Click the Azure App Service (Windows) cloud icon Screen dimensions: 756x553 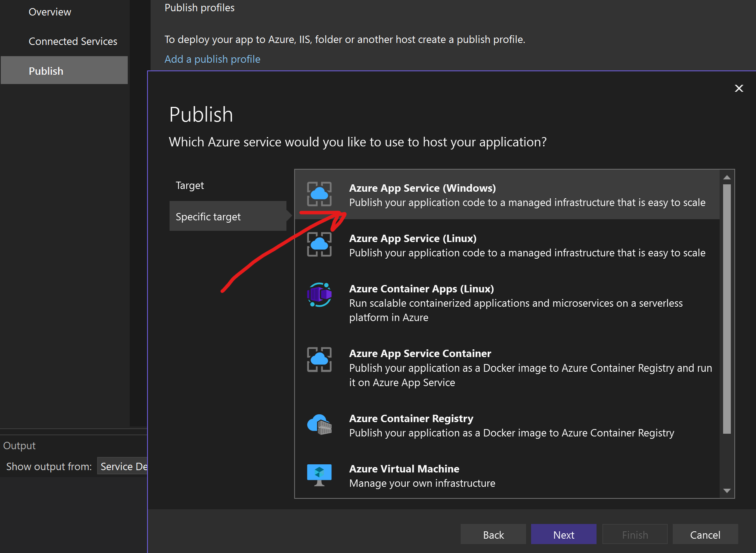pyautogui.click(x=319, y=194)
